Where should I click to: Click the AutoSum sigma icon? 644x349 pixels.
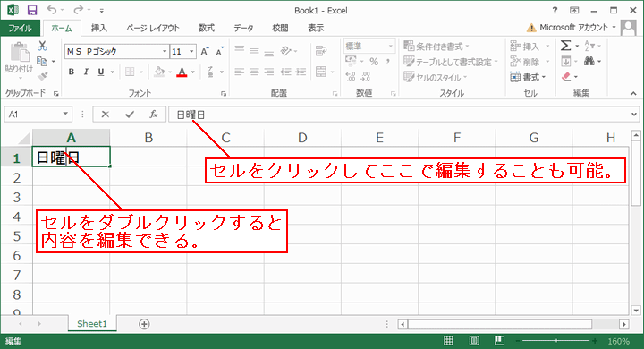(565, 46)
